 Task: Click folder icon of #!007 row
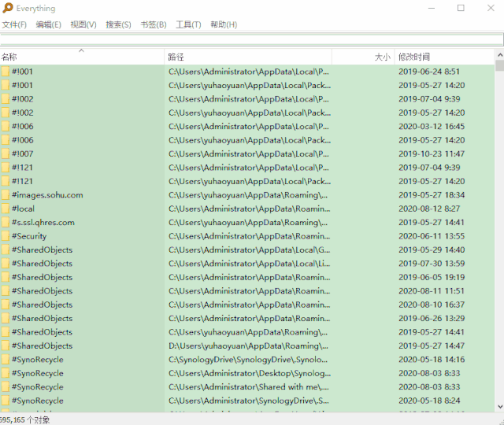tap(6, 154)
